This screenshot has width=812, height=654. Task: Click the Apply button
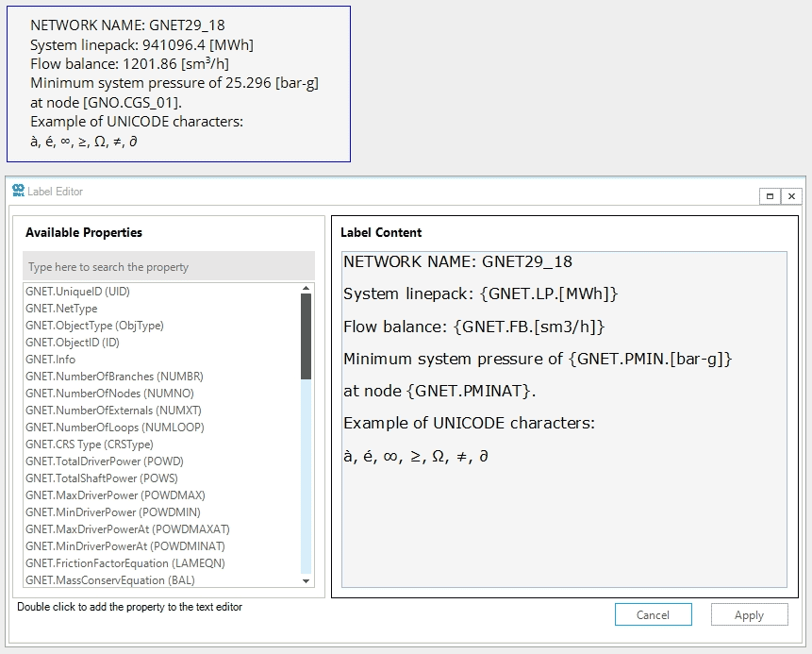pos(749,614)
